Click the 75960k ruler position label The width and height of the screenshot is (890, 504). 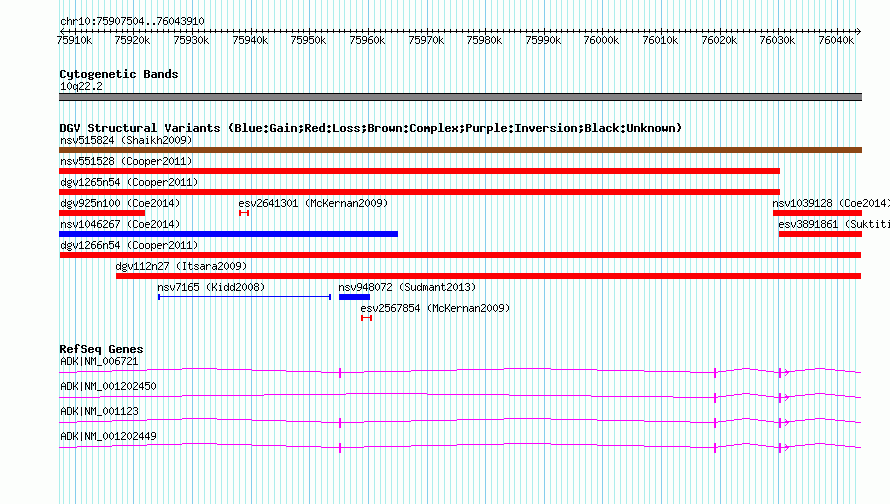(367, 40)
